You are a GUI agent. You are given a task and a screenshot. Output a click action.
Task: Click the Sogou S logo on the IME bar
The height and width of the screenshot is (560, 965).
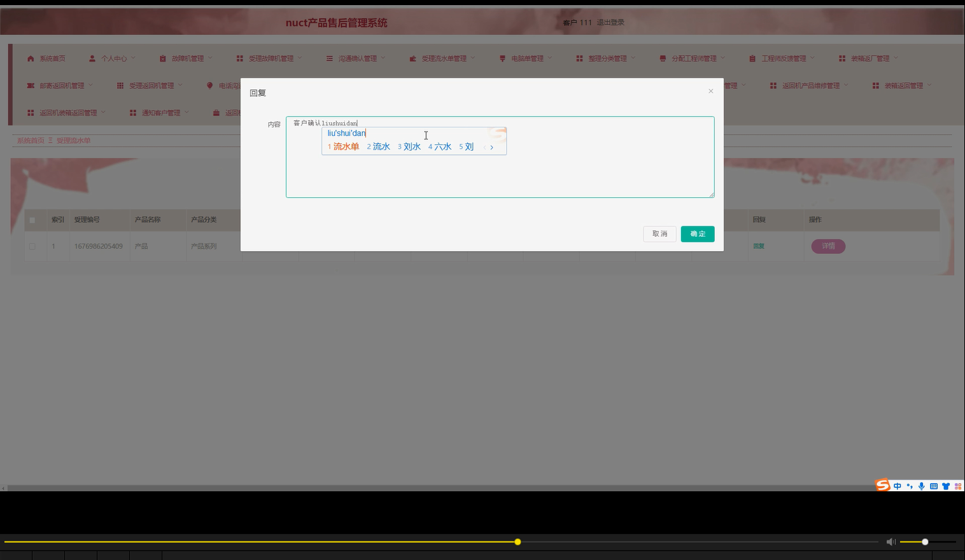click(882, 486)
